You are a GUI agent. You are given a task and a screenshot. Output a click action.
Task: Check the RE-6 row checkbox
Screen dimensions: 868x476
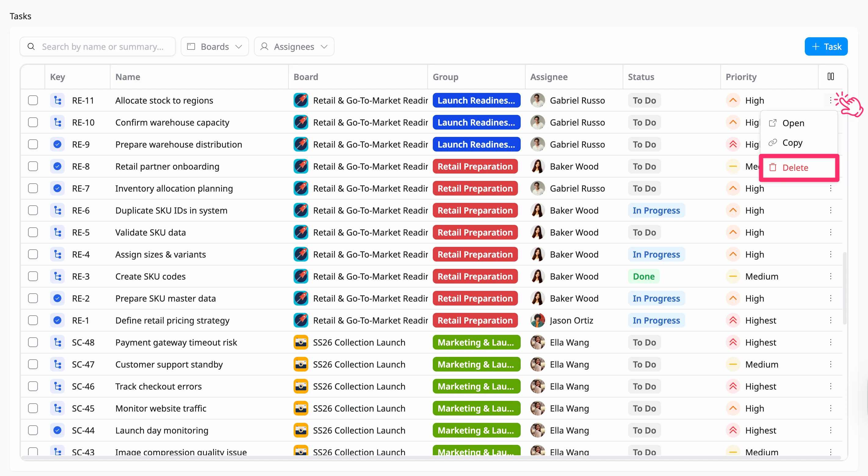(33, 211)
